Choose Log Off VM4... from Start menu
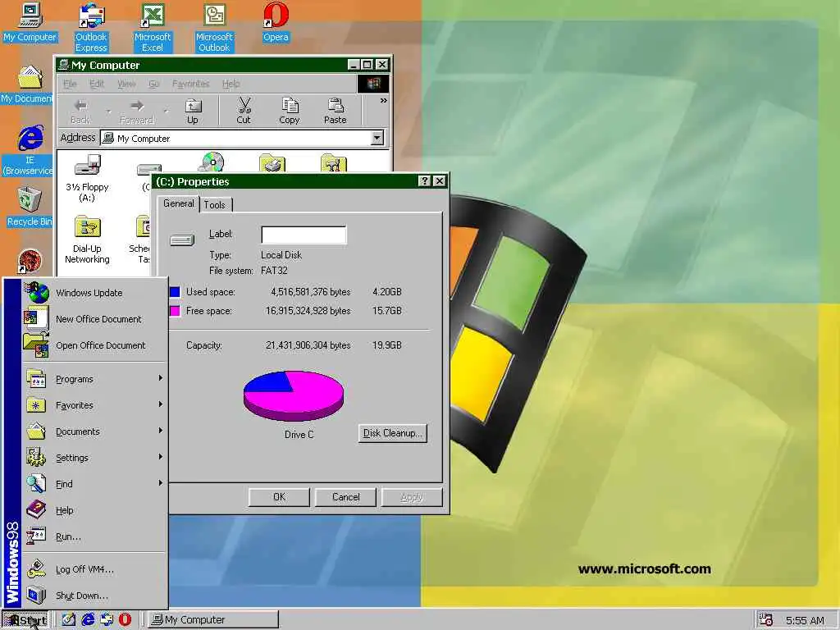The height and width of the screenshot is (630, 840). [x=95, y=569]
